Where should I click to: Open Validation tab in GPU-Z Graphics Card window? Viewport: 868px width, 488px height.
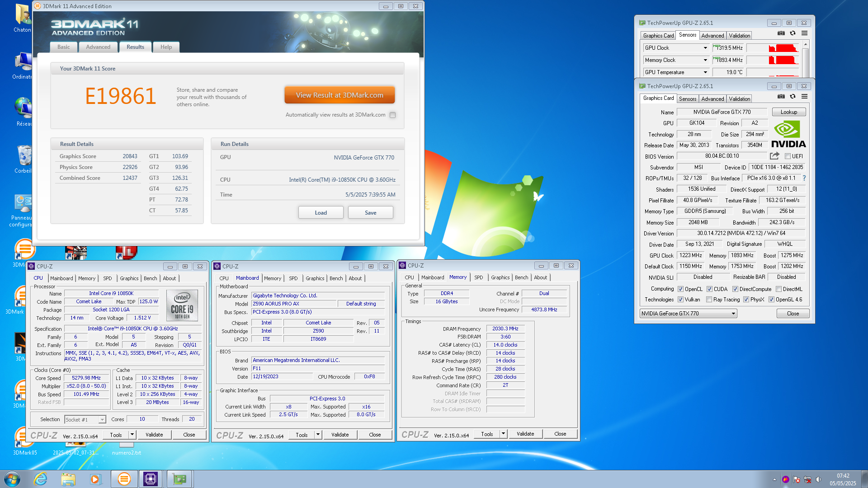pos(740,99)
